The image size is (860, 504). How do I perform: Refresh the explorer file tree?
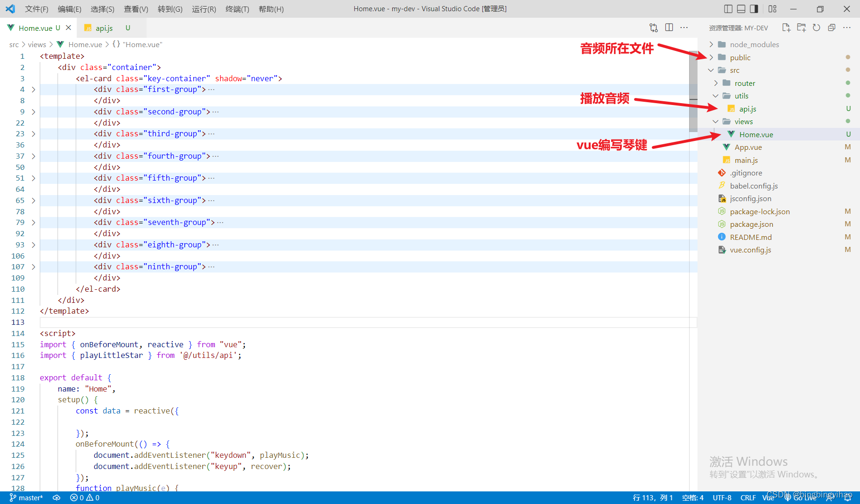tap(816, 28)
